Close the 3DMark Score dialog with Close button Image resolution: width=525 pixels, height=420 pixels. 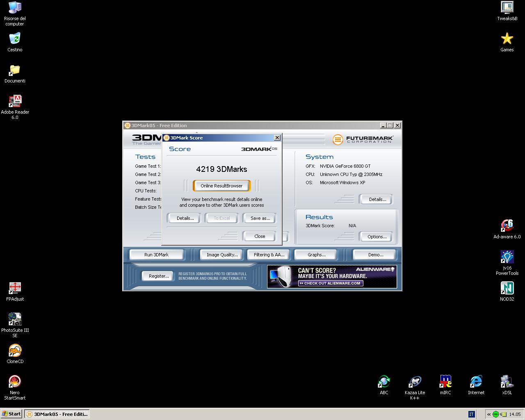pyautogui.click(x=260, y=236)
